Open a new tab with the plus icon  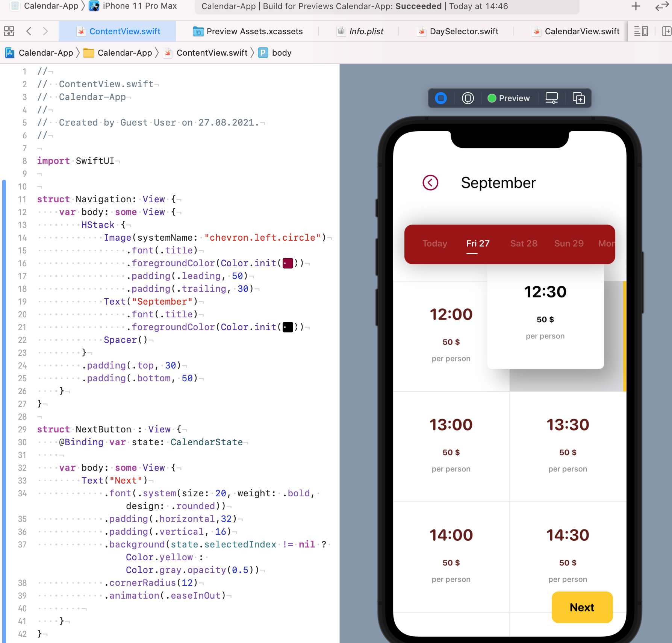click(635, 6)
